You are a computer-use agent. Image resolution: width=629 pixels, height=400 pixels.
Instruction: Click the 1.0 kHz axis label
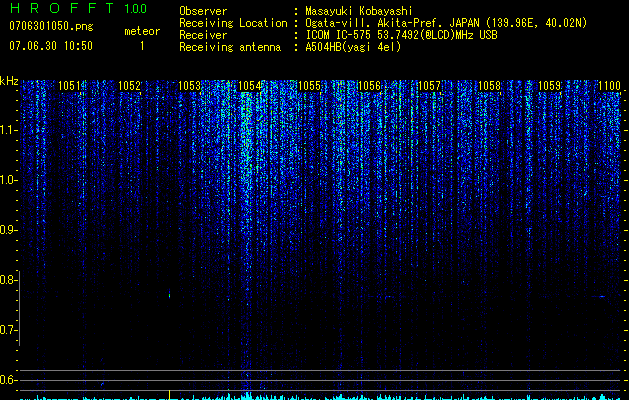pos(8,181)
